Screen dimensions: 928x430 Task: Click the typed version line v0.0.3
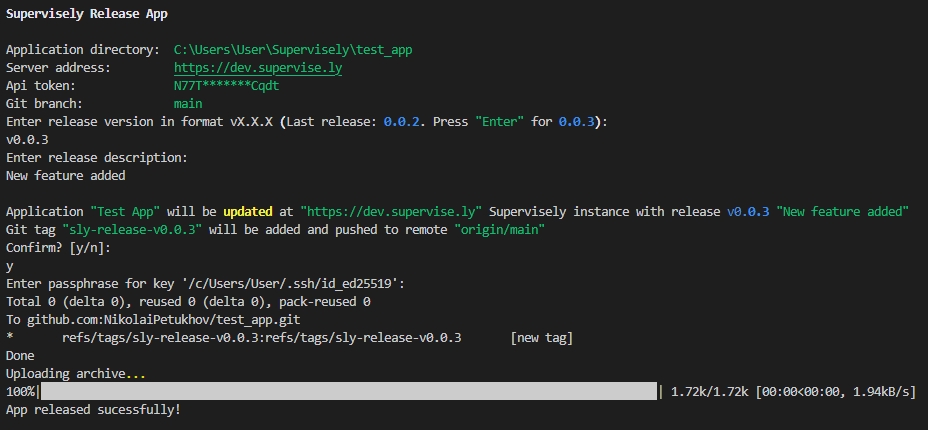(27, 140)
